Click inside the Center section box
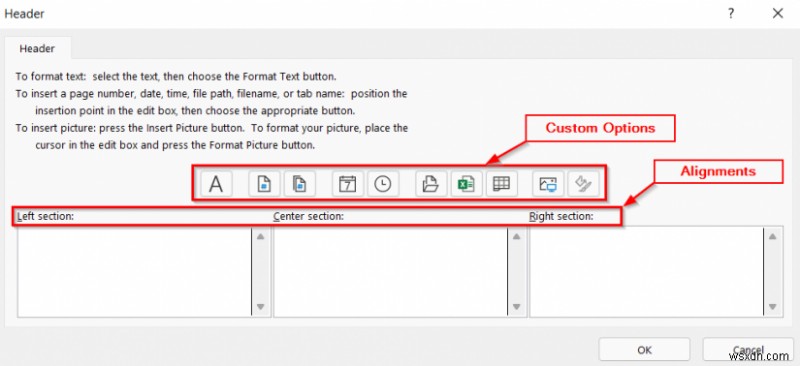Screen dimensions: 800x366 (390, 272)
